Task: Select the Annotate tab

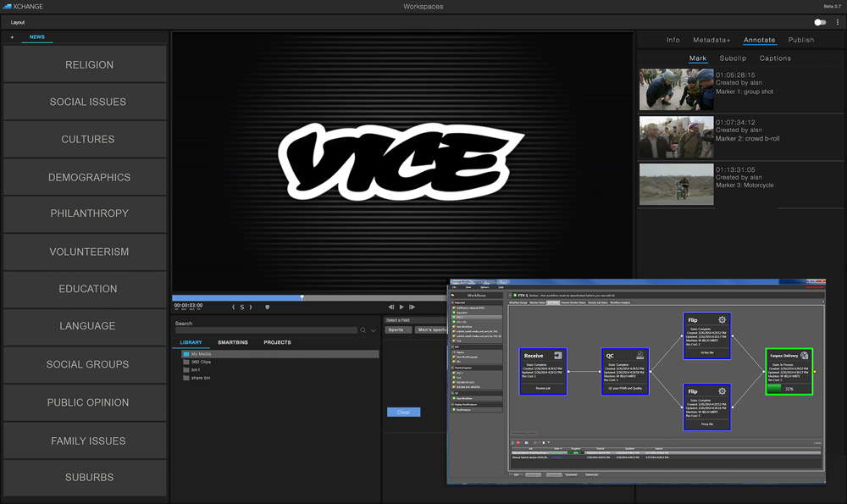Action: (x=759, y=40)
